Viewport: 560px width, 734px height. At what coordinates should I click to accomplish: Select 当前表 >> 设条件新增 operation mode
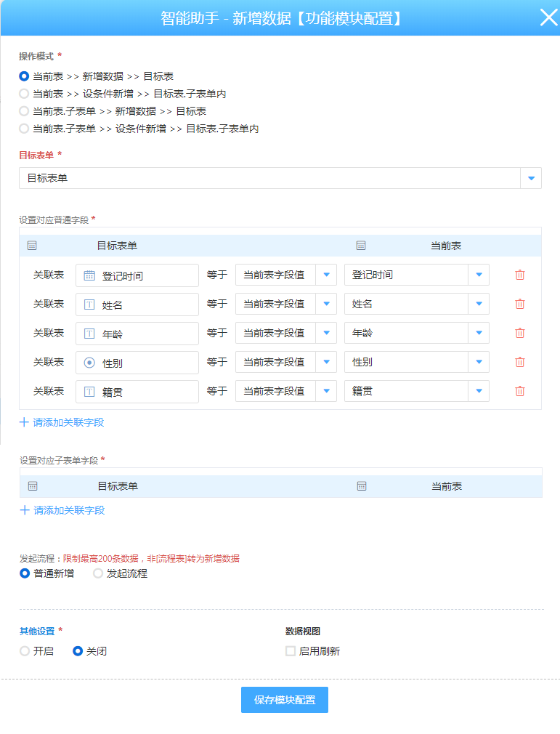click(25, 94)
